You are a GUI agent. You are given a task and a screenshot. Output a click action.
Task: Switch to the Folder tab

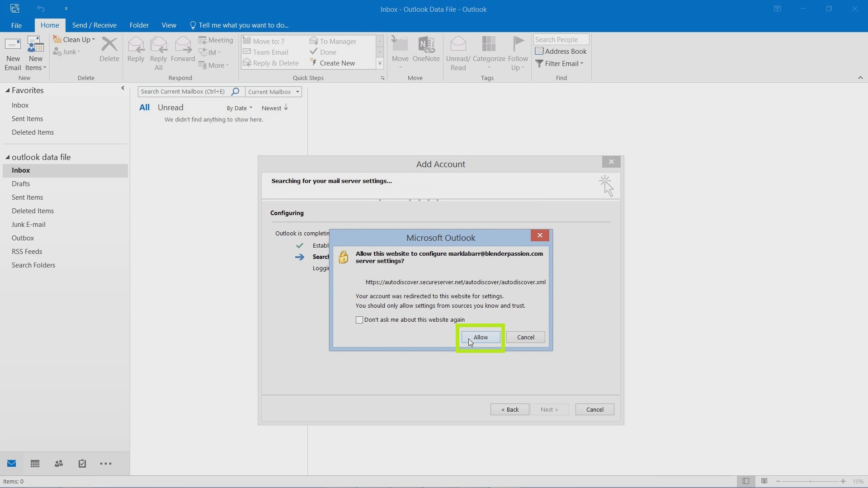(139, 25)
